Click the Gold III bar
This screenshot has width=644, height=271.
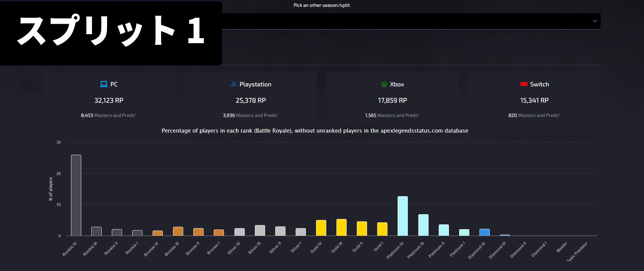coord(342,227)
